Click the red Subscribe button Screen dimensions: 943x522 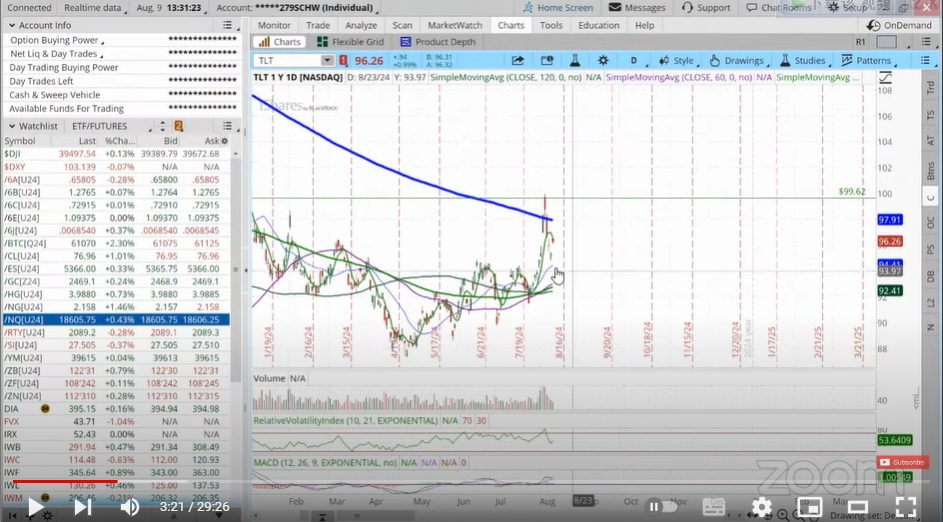point(902,462)
